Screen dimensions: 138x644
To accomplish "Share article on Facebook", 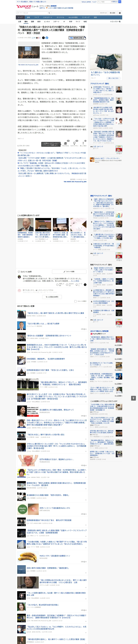I will click(47, 38).
